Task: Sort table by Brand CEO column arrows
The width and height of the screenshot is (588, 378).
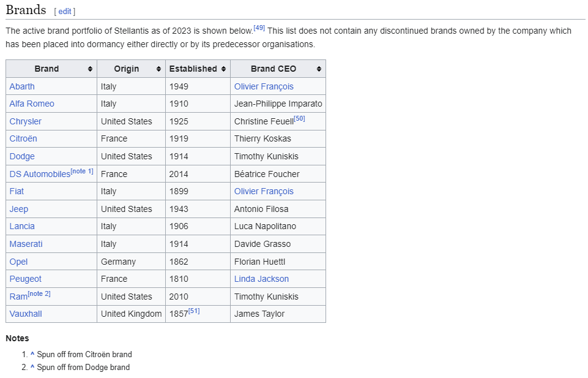Action: click(319, 69)
